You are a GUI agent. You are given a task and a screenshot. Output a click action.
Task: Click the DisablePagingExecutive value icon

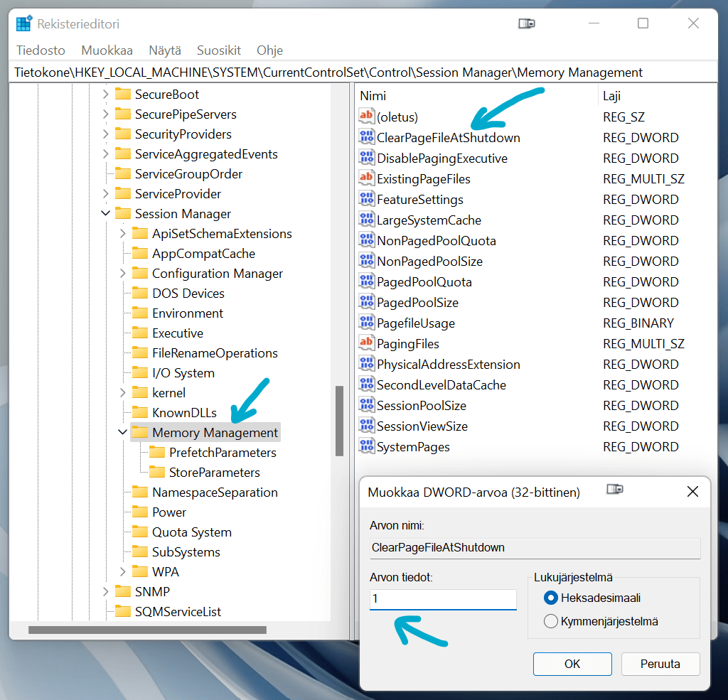(x=366, y=158)
